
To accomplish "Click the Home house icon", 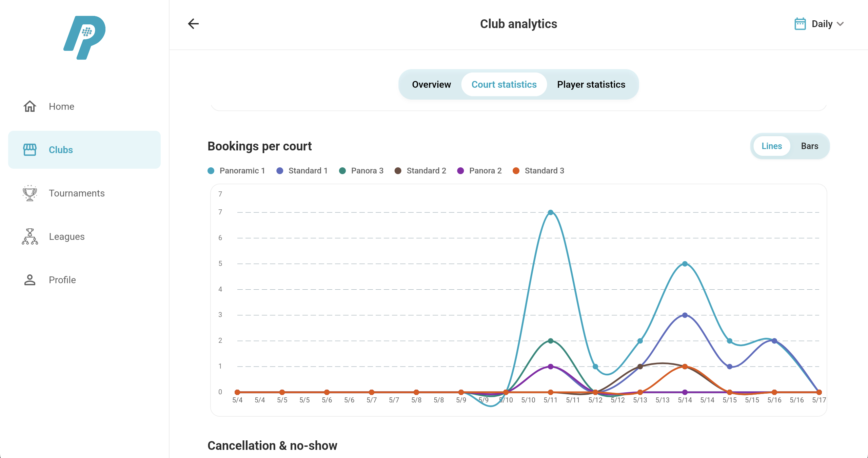I will 30,106.
